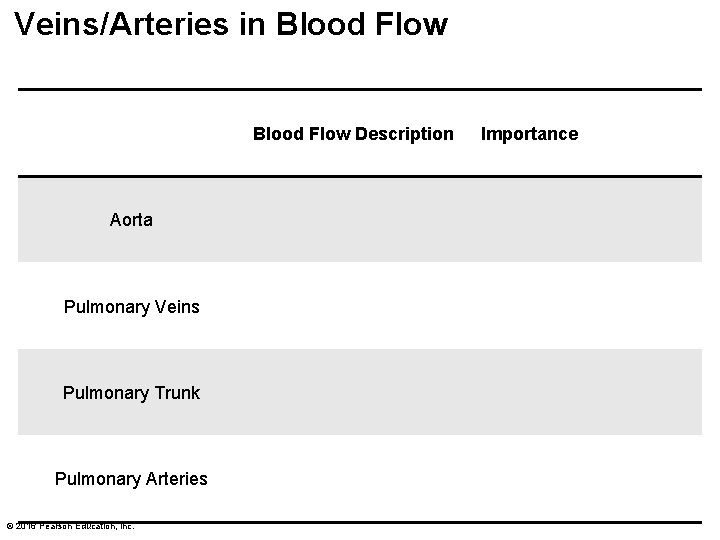Click the Aorta row label

click(x=131, y=220)
